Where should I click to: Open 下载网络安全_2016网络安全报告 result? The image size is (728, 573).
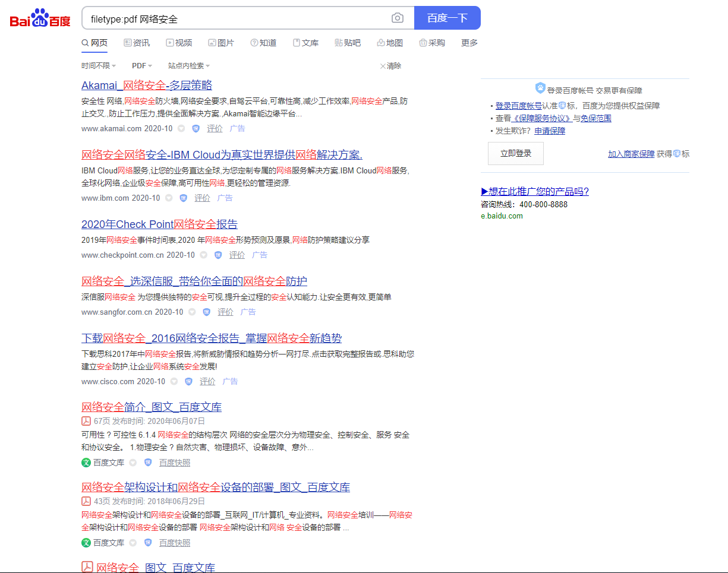(212, 338)
